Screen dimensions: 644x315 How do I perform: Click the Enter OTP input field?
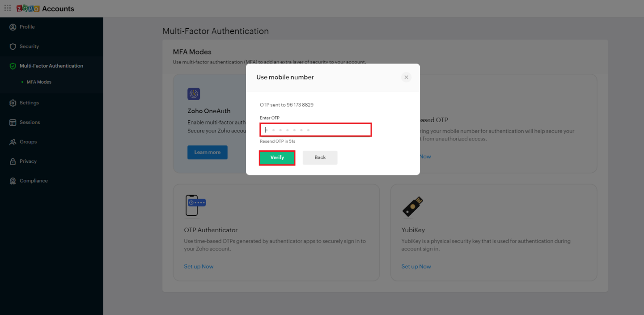click(x=316, y=130)
